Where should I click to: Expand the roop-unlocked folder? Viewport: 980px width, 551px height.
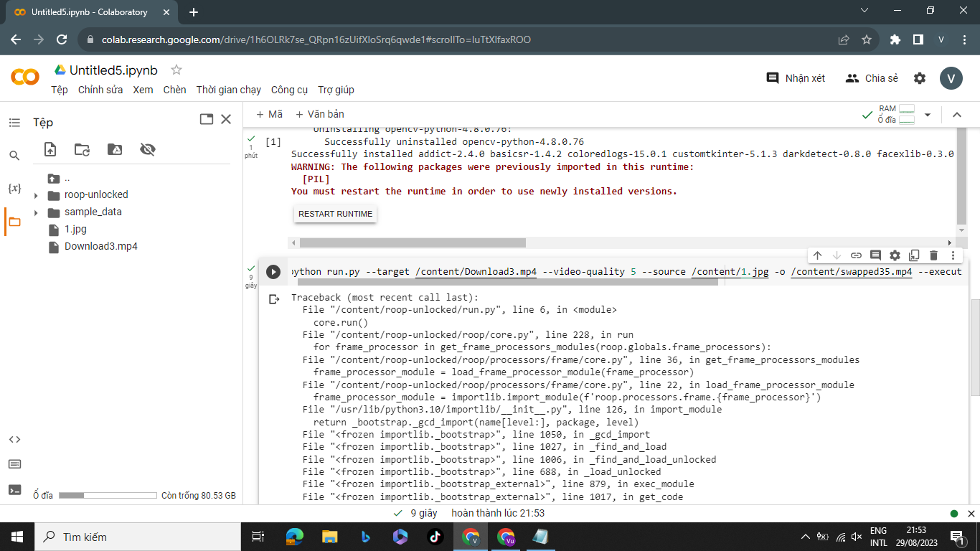[36, 195]
